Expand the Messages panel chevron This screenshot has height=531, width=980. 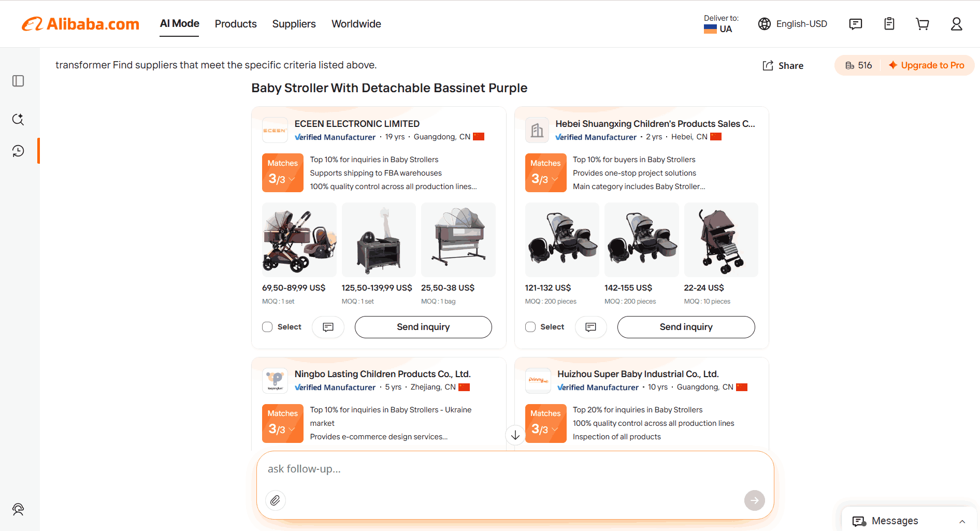coord(962,522)
